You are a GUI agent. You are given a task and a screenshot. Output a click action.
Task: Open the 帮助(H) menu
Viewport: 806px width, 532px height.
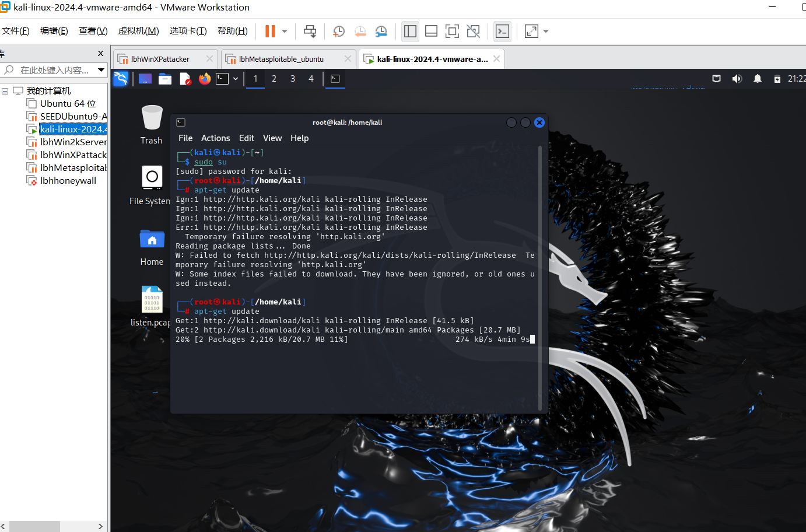(233, 31)
